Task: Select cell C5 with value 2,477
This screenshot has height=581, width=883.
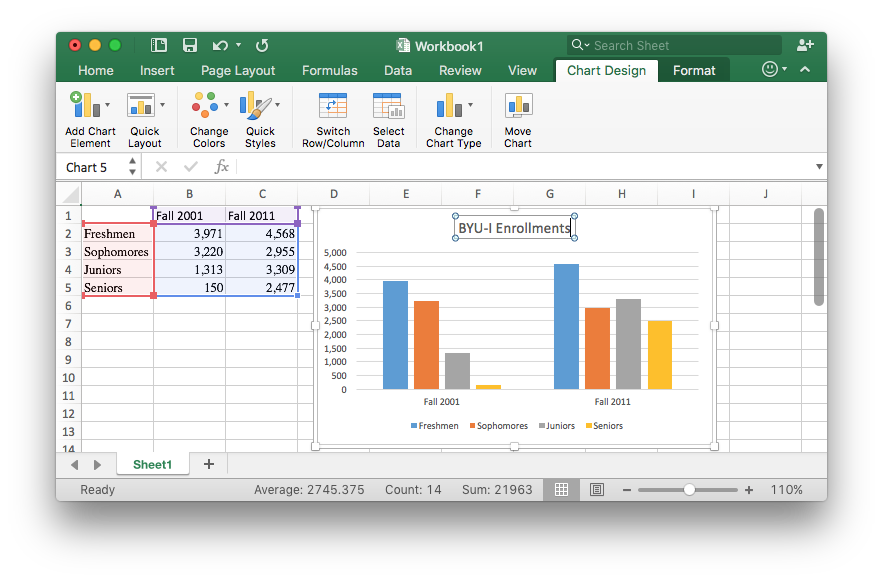Action: (261, 288)
